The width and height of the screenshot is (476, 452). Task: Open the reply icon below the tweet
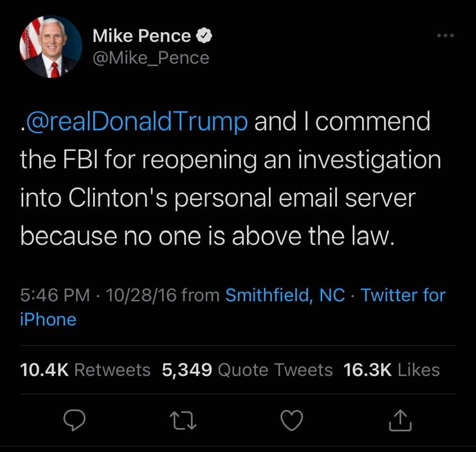click(x=75, y=421)
